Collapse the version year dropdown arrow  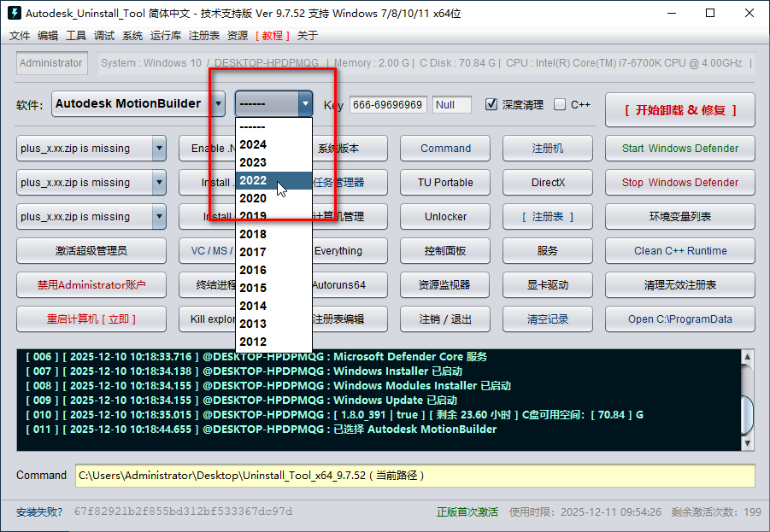point(305,103)
